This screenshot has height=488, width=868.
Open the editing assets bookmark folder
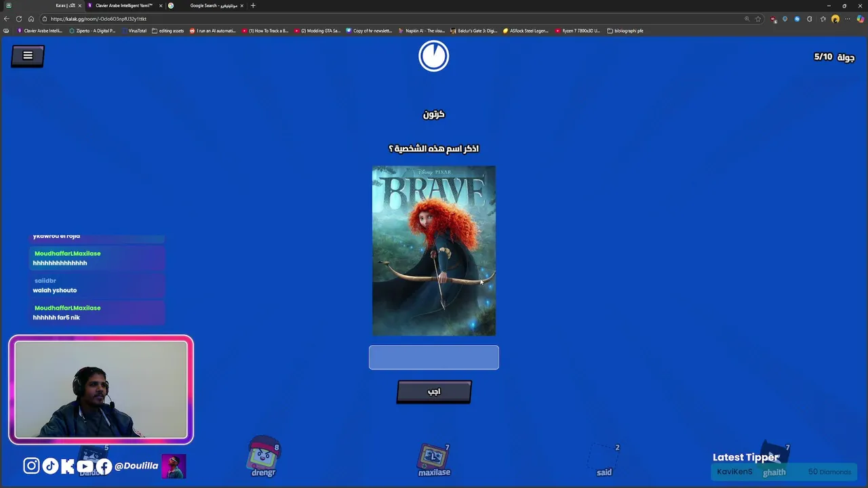168,30
